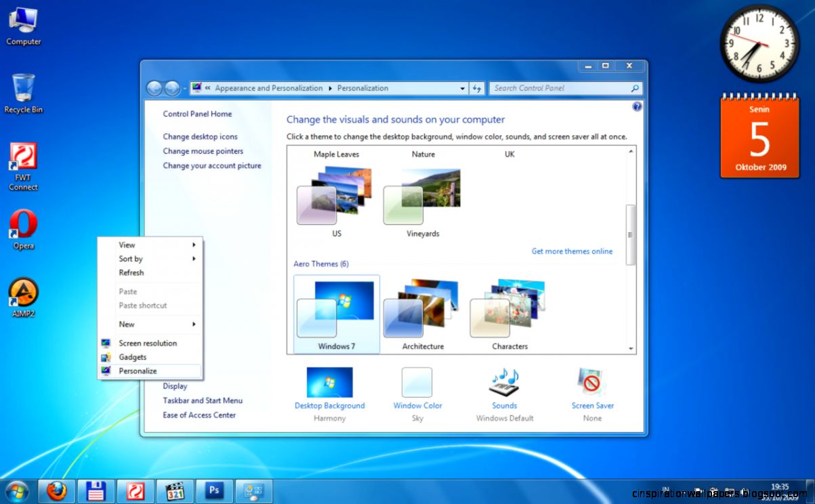815x504 pixels.
Task: Click the Control Panel address bar icon
Action: (196, 88)
